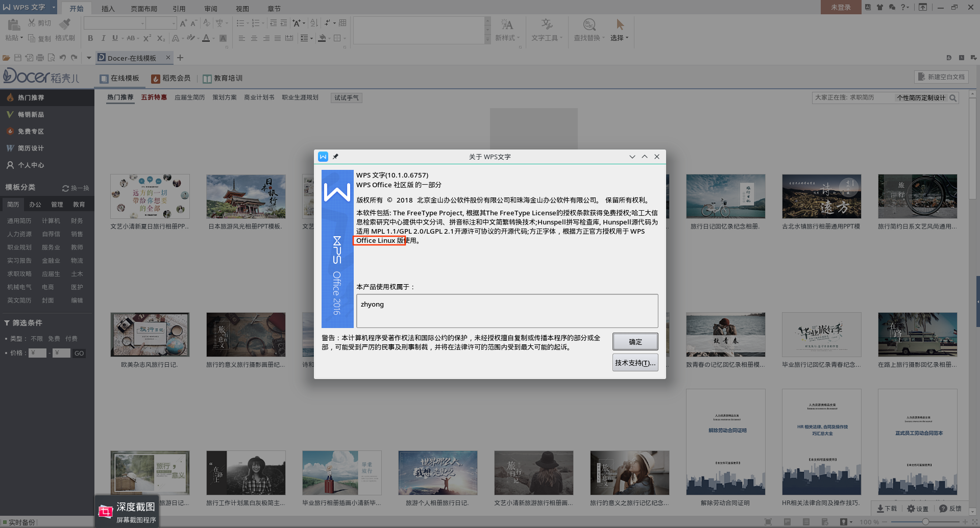Screen dimensions: 980x528
Task: Click the Sort (A-Z) icon
Action: (314, 23)
